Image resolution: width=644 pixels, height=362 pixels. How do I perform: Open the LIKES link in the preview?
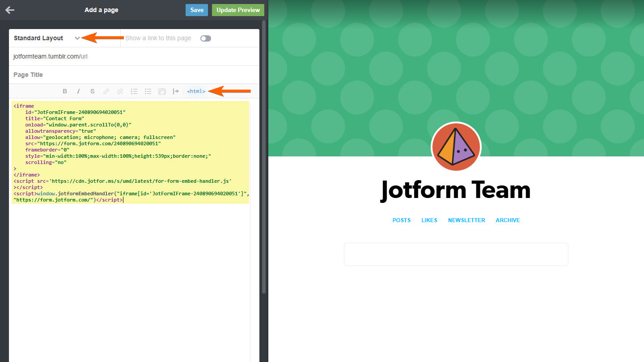tap(429, 220)
